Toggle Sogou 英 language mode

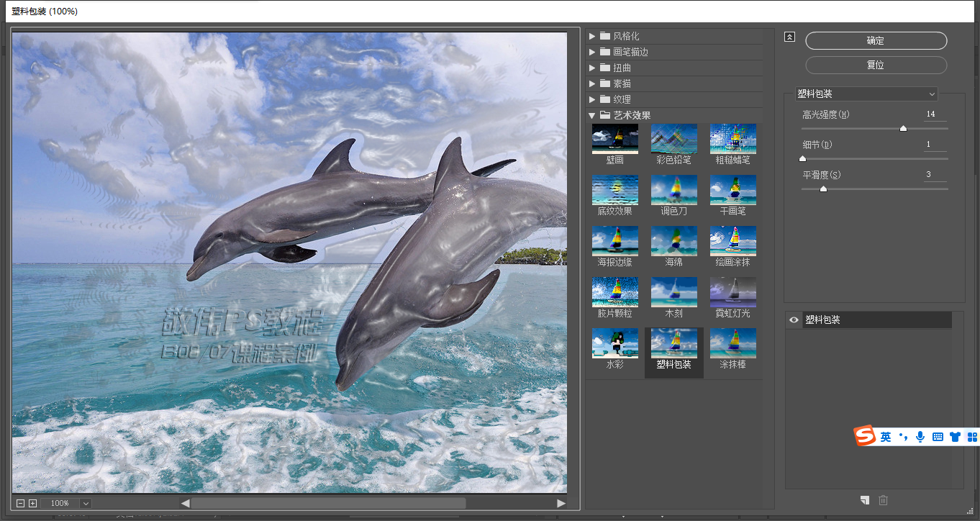point(886,437)
